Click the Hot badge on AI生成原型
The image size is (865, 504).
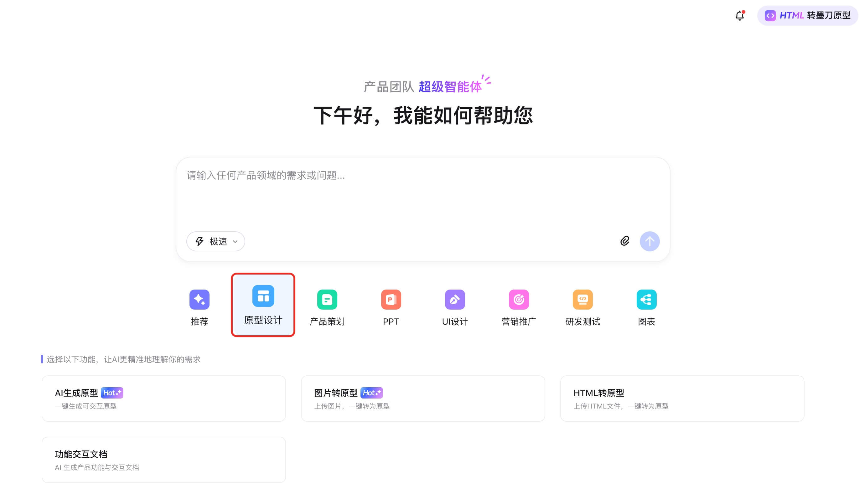click(112, 393)
